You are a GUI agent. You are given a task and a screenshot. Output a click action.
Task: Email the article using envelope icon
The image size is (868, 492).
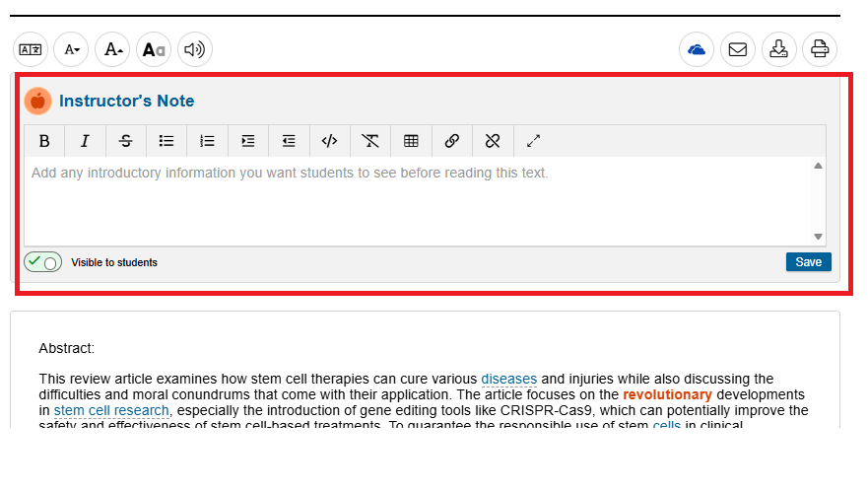[x=737, y=49]
